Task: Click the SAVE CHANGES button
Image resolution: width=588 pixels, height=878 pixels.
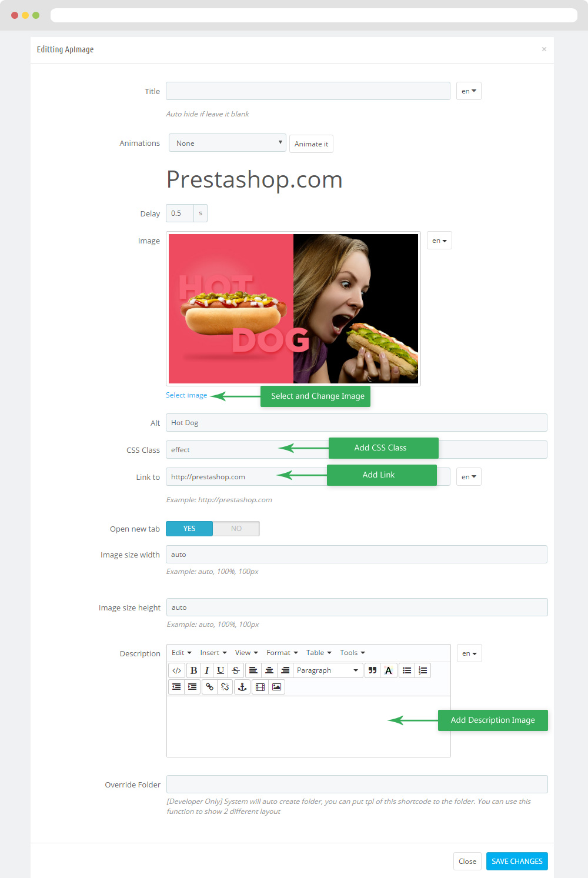Action: coord(517,861)
